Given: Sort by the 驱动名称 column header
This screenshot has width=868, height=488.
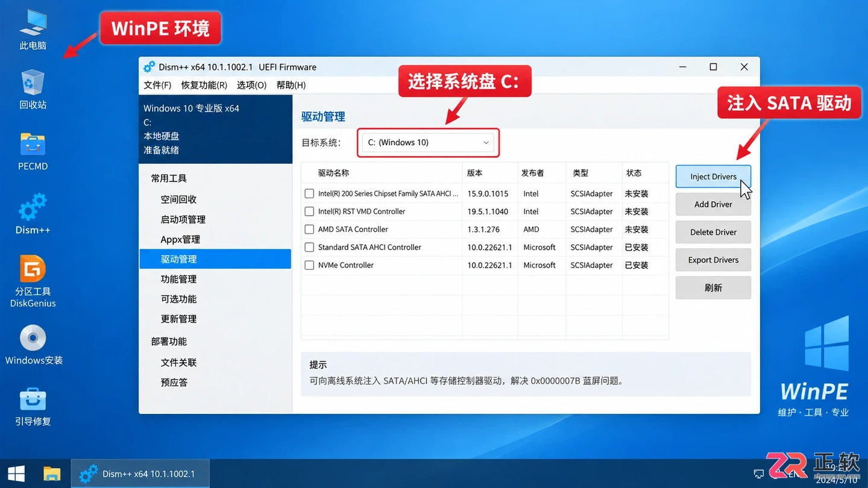Looking at the screenshot, I should click(382, 173).
